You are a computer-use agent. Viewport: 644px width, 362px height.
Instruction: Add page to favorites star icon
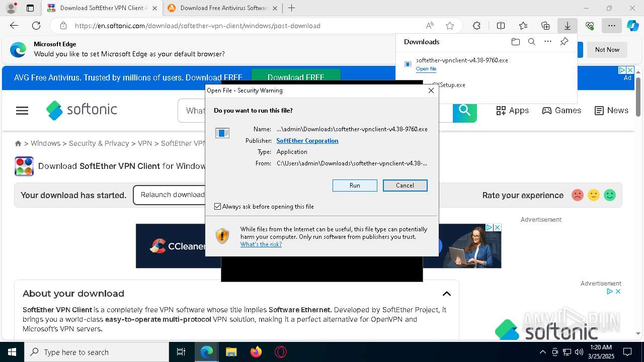450,26
